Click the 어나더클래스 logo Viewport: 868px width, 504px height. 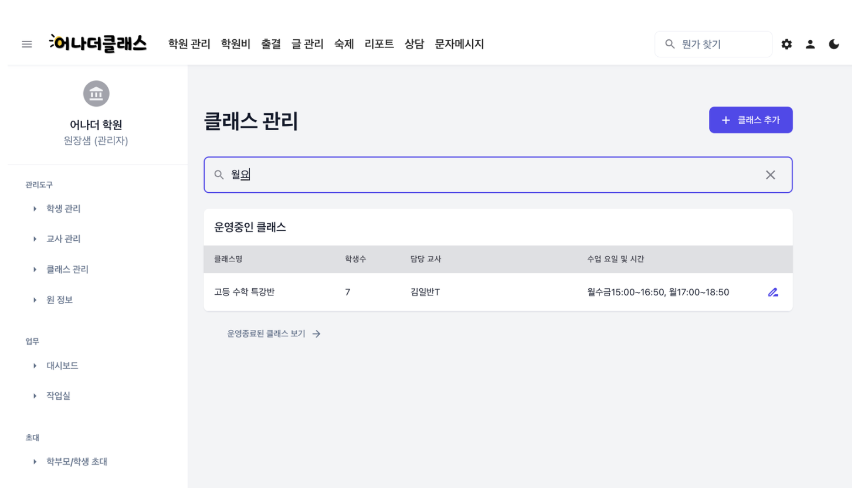point(98,43)
